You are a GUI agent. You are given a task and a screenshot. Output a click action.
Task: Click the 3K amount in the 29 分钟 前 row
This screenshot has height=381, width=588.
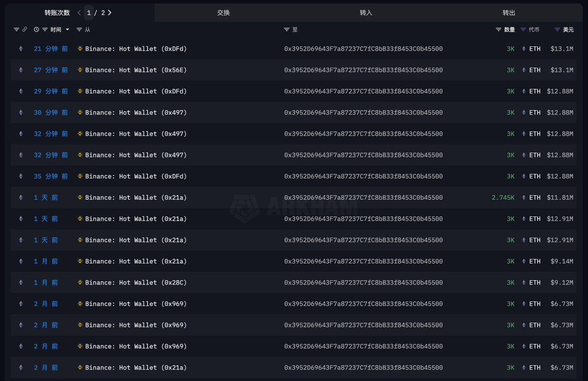click(x=511, y=91)
